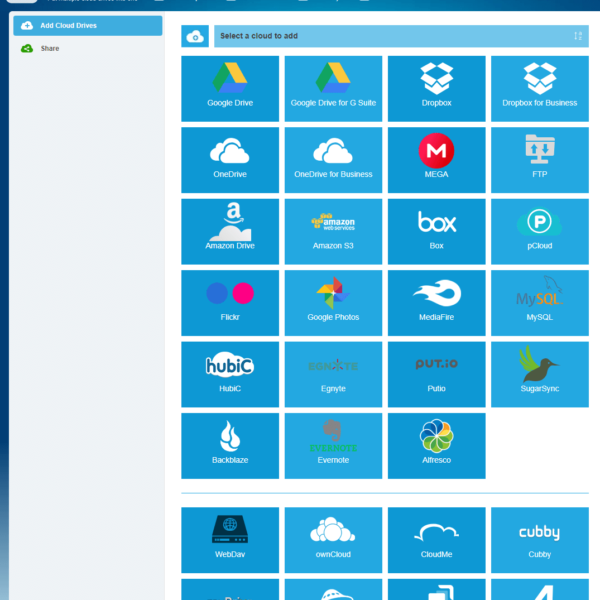Add the SugarSync cloud
Image resolution: width=600 pixels, height=600 pixels.
pyautogui.click(x=540, y=374)
